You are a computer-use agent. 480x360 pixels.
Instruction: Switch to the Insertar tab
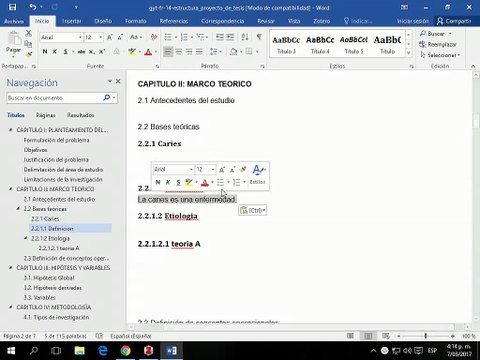pos(72,21)
